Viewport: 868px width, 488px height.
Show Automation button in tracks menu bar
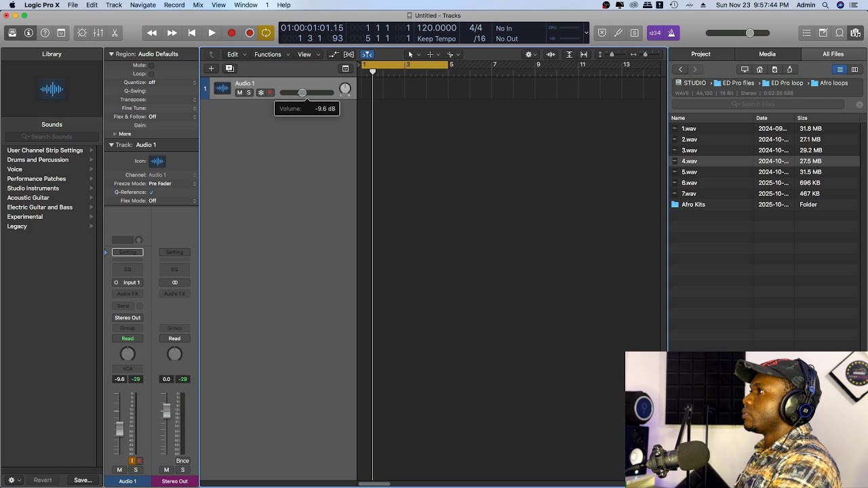(x=333, y=54)
